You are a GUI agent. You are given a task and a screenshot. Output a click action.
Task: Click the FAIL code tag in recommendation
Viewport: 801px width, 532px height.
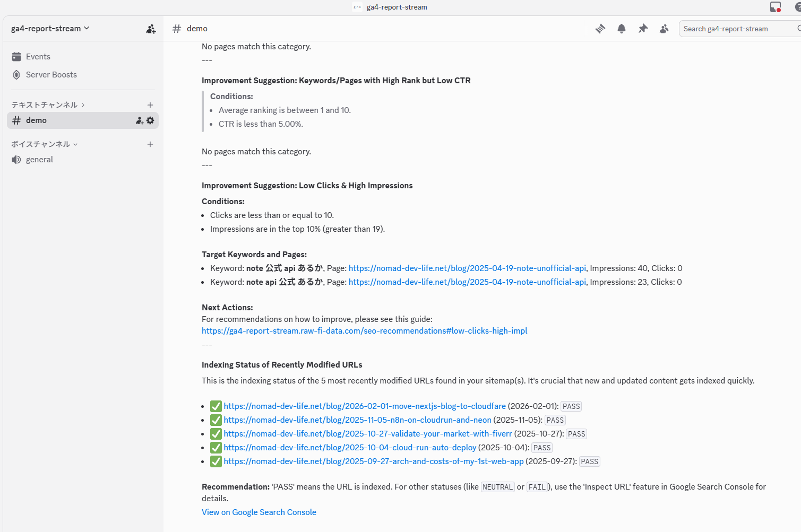537,487
